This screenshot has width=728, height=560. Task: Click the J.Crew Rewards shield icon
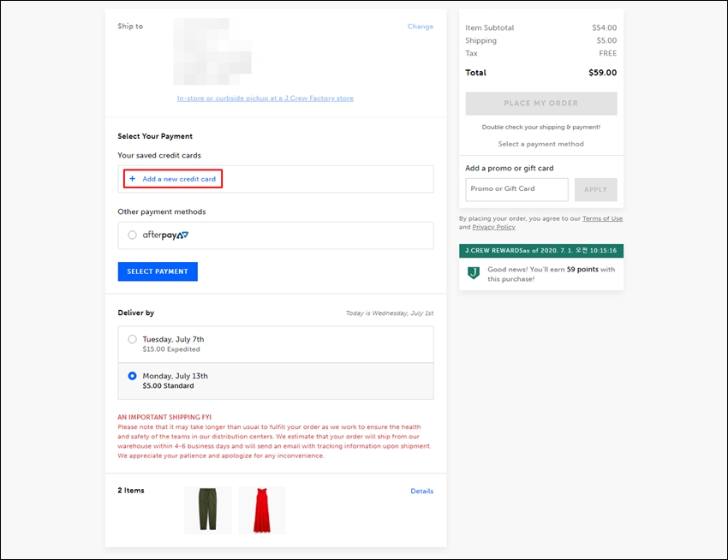473,272
